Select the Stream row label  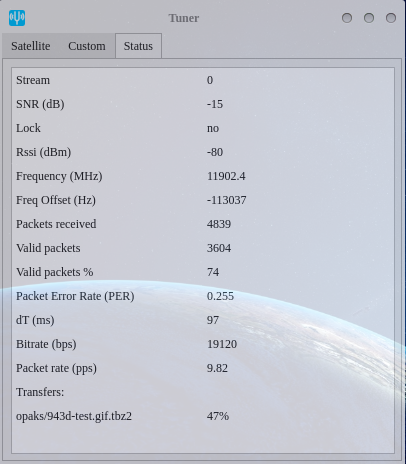coord(33,80)
